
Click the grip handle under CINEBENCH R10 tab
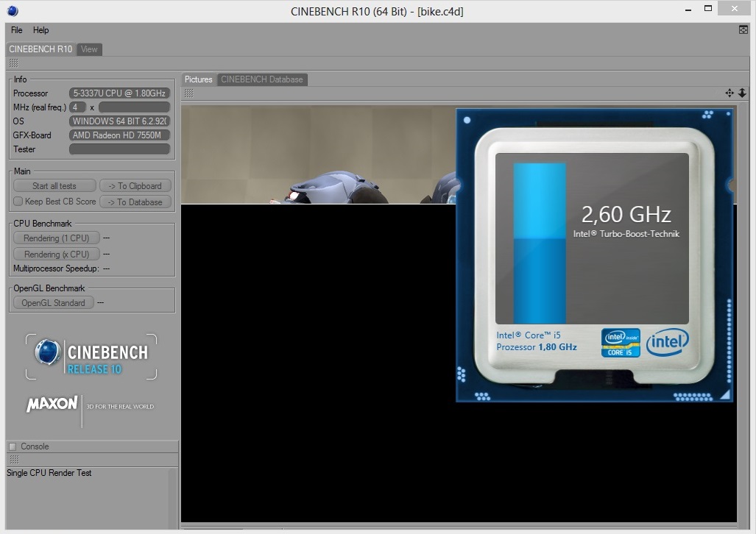13,63
